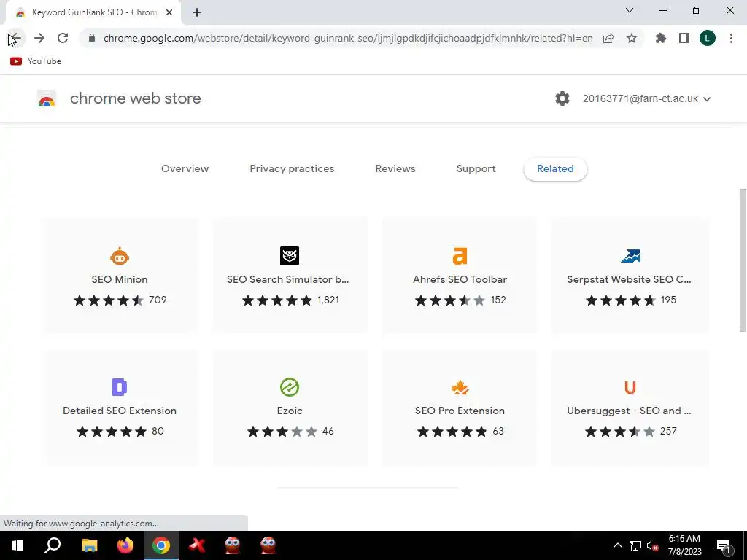This screenshot has height=560, width=747.
Task: Open the tab search chevron
Action: coord(630,10)
